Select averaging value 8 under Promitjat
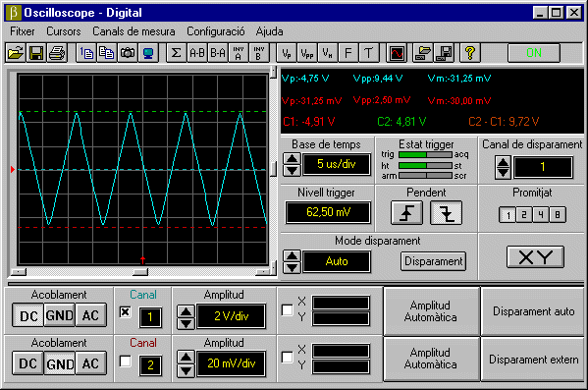The width and height of the screenshot is (588, 390). [x=558, y=215]
